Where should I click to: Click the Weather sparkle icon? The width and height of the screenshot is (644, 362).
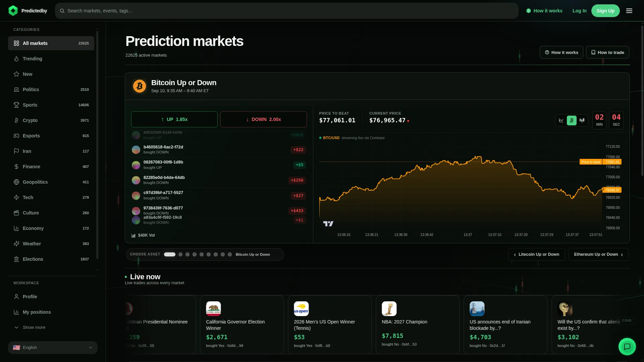[x=16, y=244]
